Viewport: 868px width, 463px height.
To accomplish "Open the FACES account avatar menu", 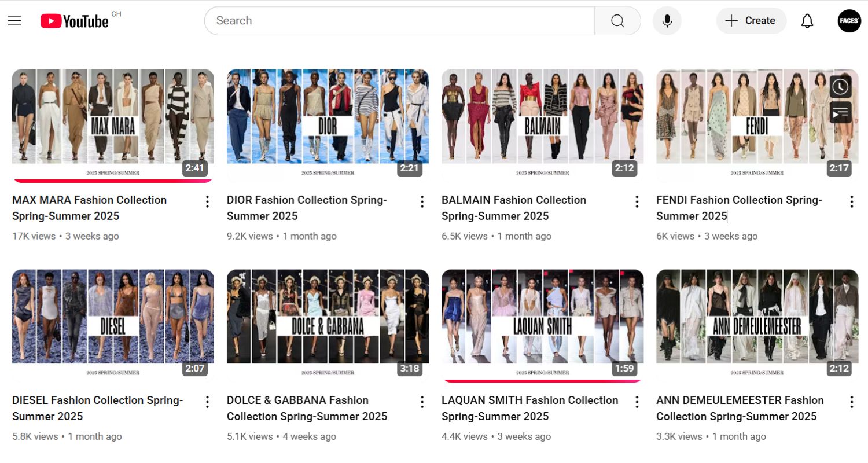I will pos(849,21).
